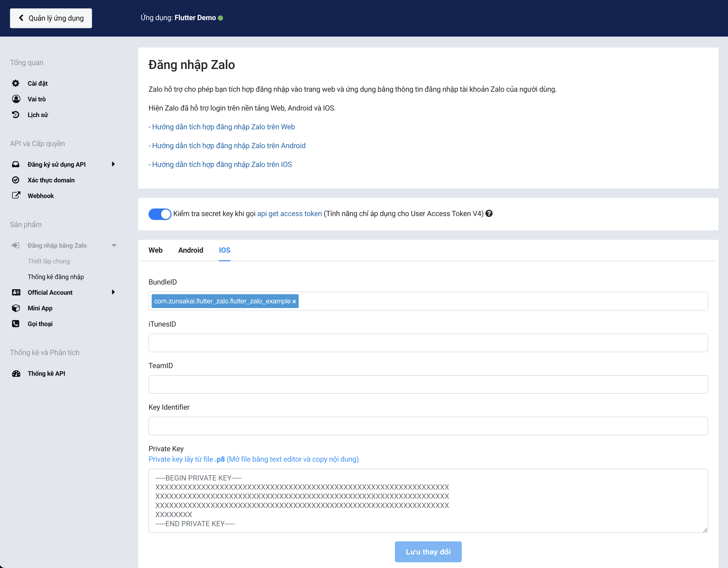This screenshot has width=728, height=568.
Task: Click the Webhook external-link icon
Action: tap(16, 195)
